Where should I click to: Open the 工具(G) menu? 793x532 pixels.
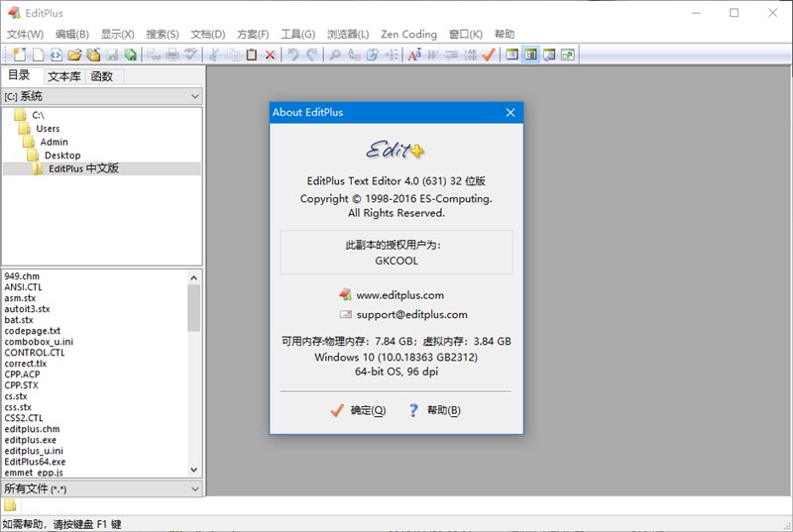point(298,34)
